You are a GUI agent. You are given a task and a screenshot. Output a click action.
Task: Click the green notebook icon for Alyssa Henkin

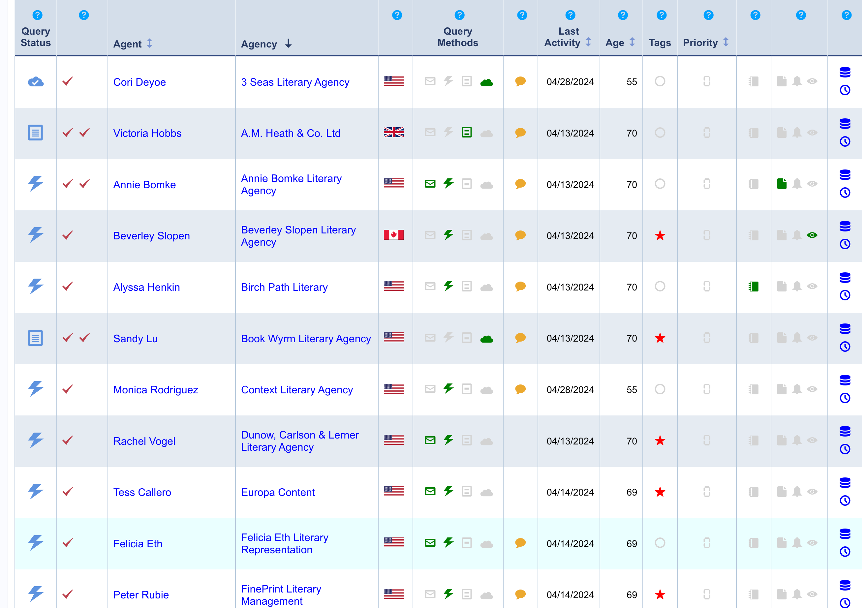click(x=754, y=287)
